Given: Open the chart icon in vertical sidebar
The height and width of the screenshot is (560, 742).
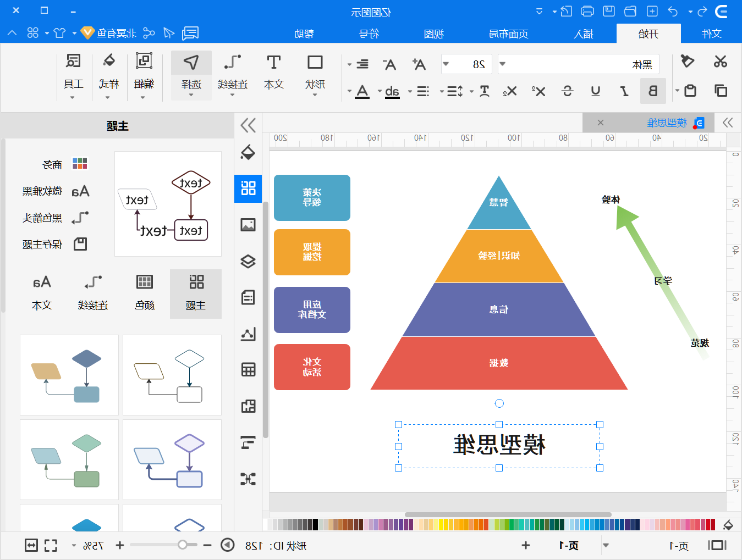Looking at the screenshot, I should 248,334.
